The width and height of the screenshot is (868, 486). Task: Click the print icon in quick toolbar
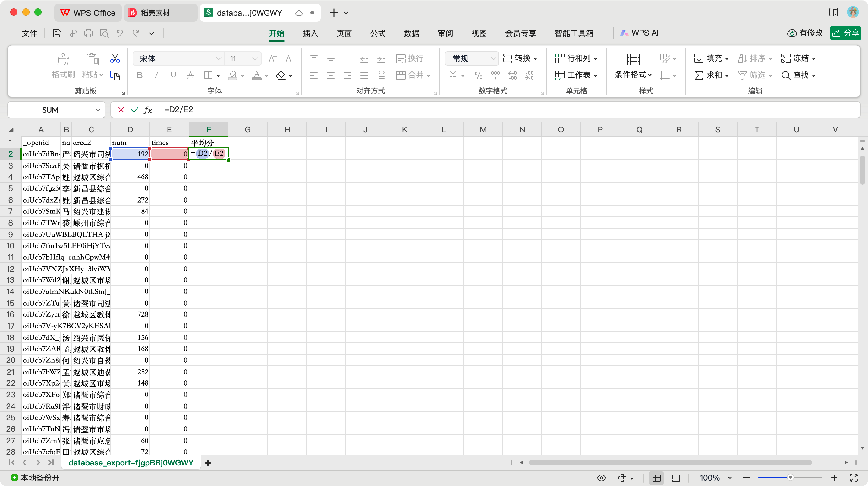click(x=89, y=33)
